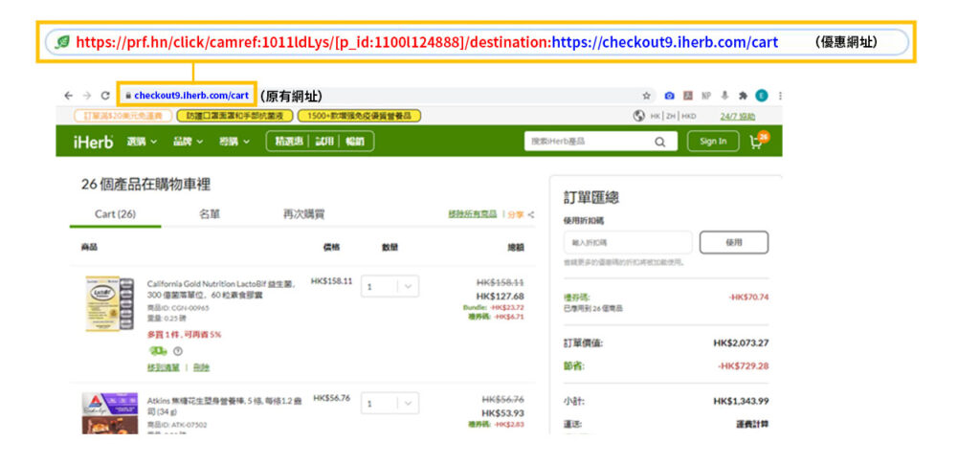Click the yellow mask and sanitizer banner
This screenshot has width=980, height=464.
[x=234, y=116]
